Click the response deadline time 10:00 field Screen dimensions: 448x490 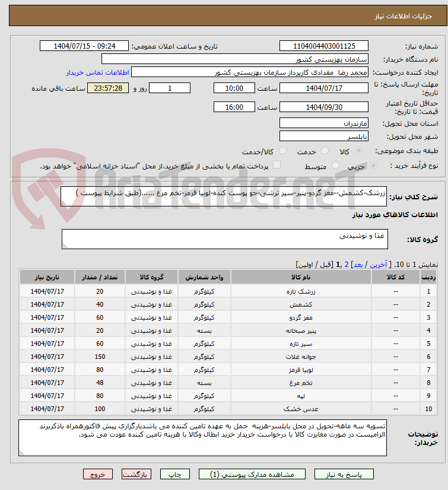(234, 88)
